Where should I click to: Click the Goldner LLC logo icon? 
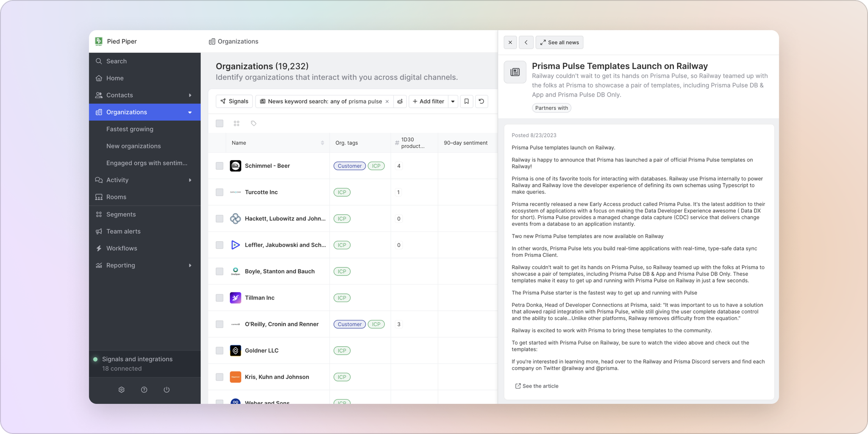pyautogui.click(x=236, y=351)
